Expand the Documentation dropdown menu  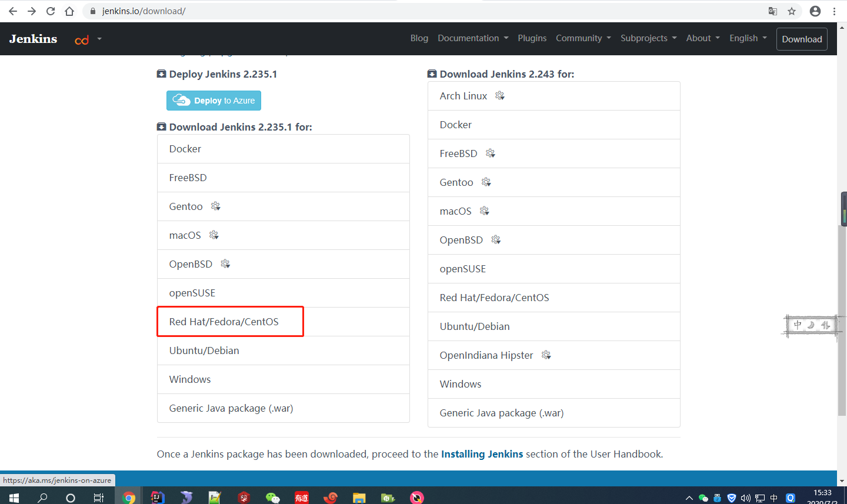[x=473, y=38]
